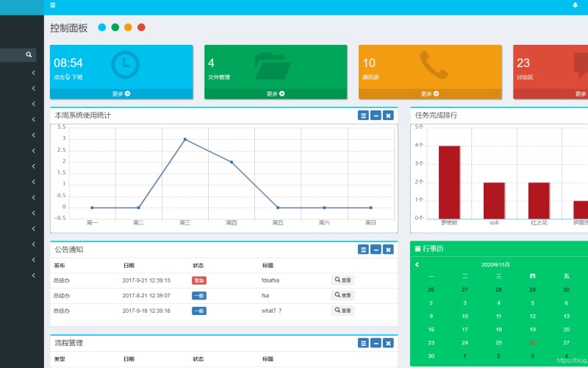Select the red theme color dot
Screen dimensions: 588x368
point(141,27)
